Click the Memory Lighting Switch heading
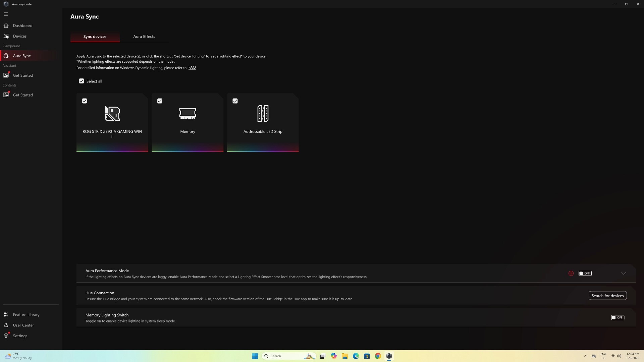 click(107, 315)
